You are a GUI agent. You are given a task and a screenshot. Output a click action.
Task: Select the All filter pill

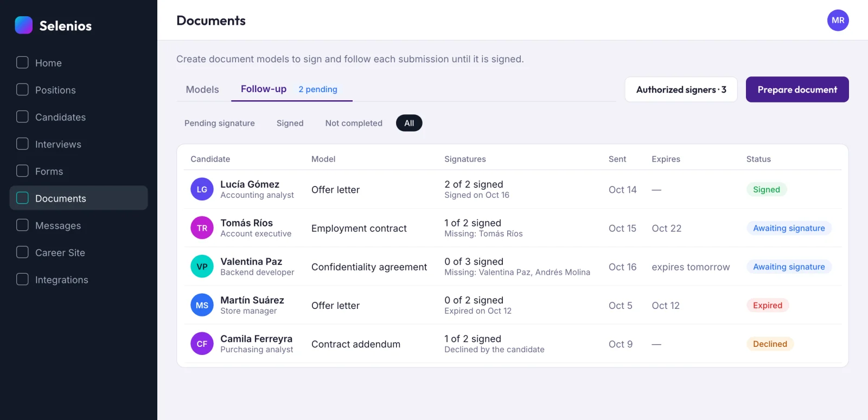pos(409,123)
